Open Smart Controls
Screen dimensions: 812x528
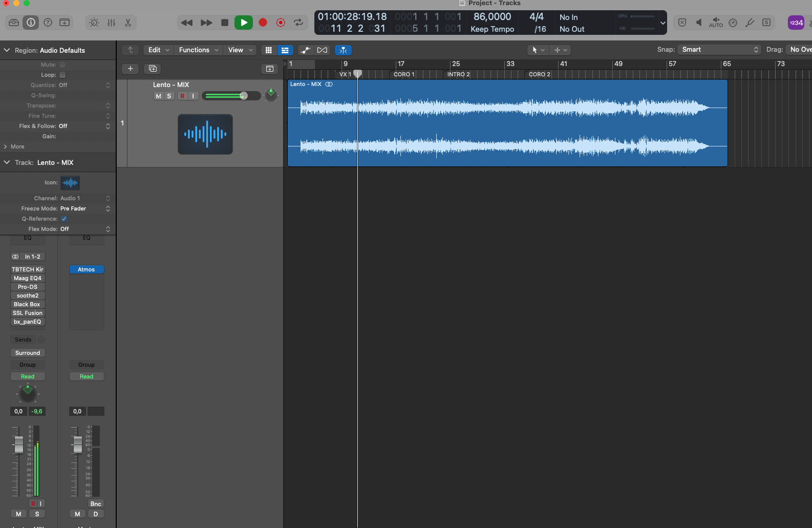pyautogui.click(x=94, y=23)
